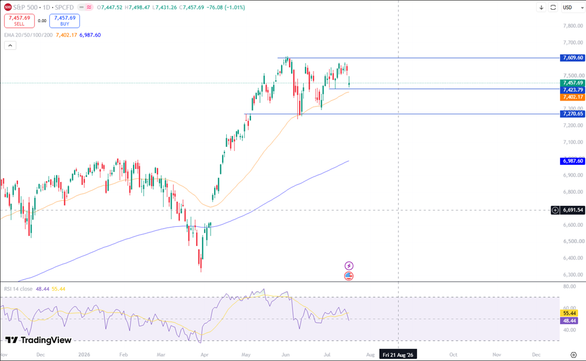Click the 7,270.65 support line price label

click(572, 114)
